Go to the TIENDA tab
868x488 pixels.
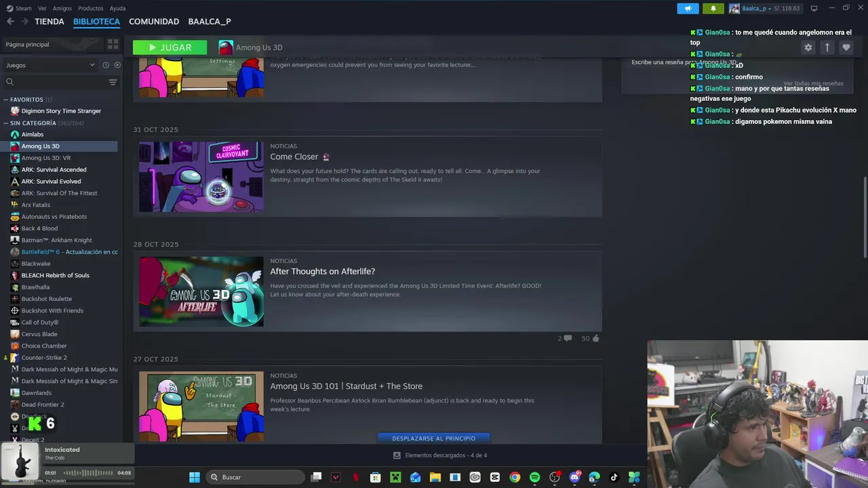pos(50,22)
